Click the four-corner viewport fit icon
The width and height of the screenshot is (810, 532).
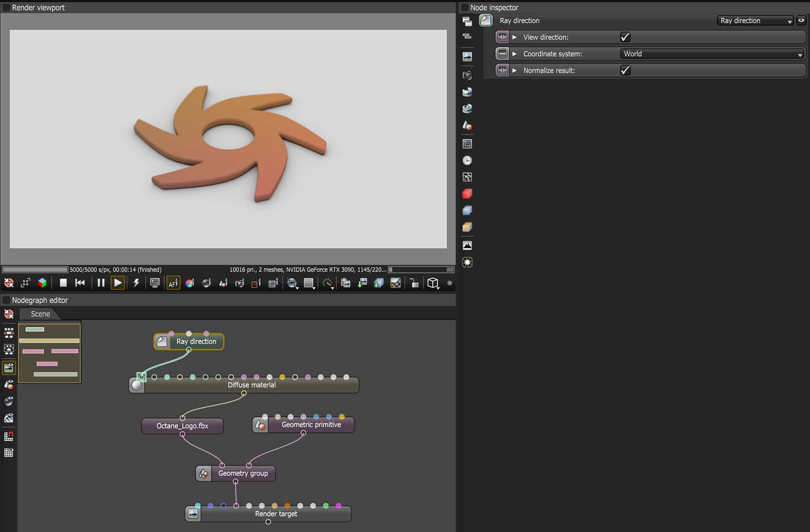tap(25, 283)
